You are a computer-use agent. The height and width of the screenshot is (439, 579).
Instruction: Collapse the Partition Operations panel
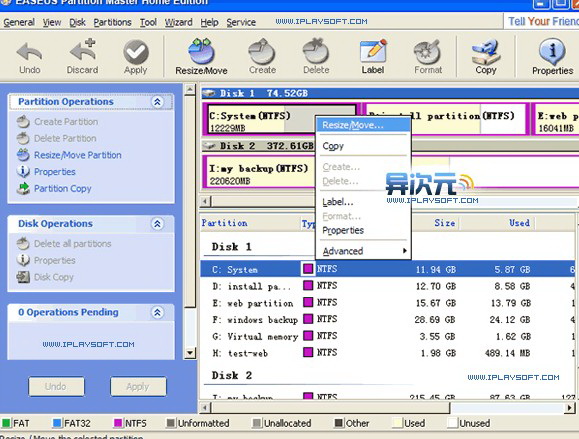pos(157,102)
